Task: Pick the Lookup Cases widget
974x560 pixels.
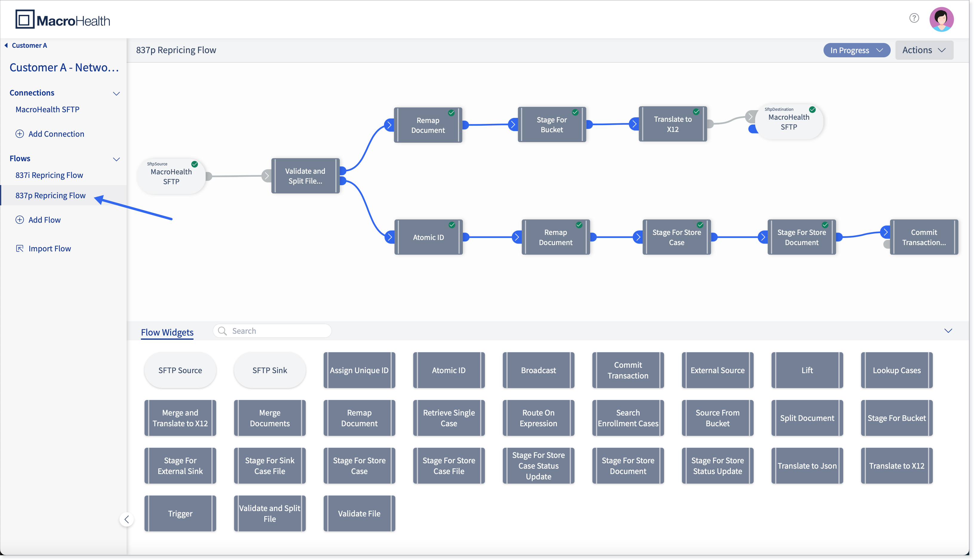Action: click(897, 370)
